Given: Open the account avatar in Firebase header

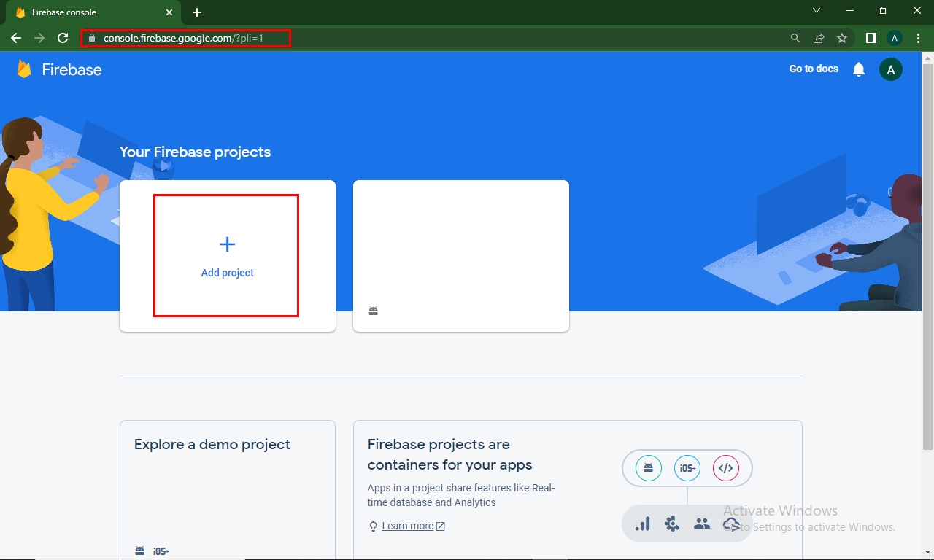Looking at the screenshot, I should coord(890,69).
